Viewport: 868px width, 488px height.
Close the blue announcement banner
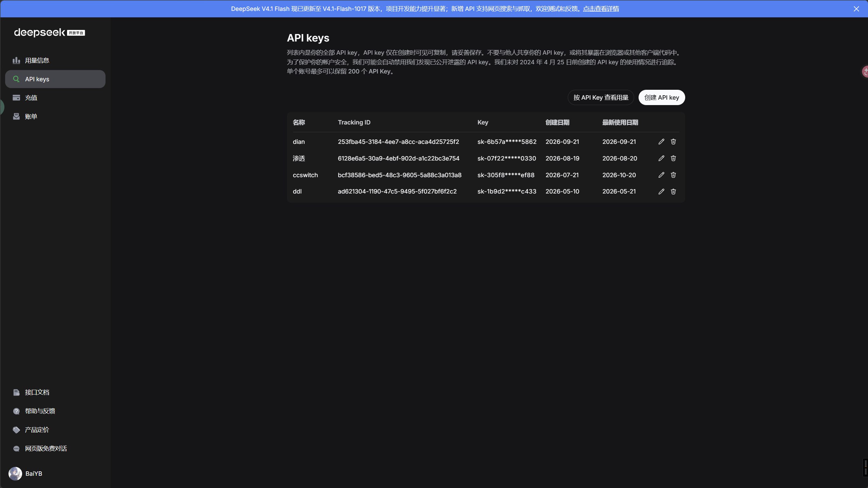tap(856, 9)
